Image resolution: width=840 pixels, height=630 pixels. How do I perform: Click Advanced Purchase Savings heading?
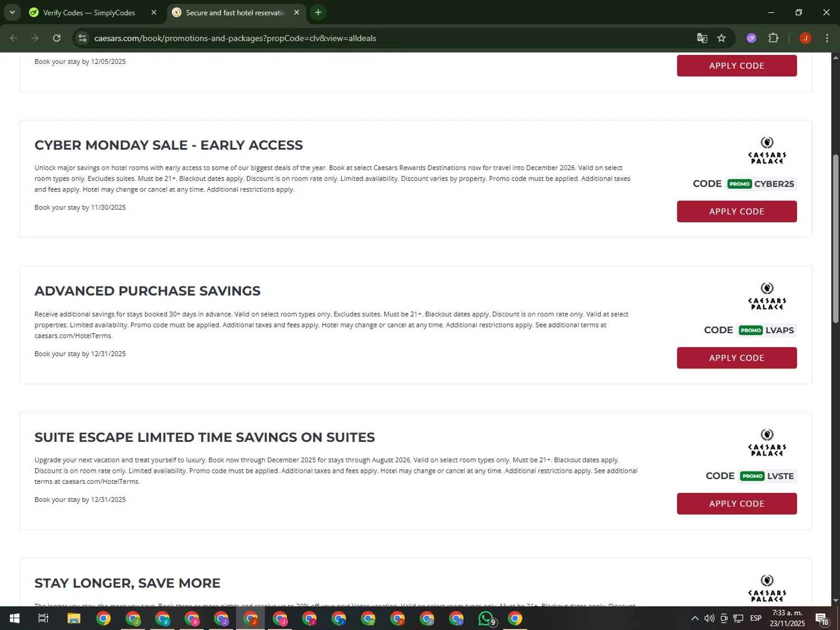(x=147, y=291)
